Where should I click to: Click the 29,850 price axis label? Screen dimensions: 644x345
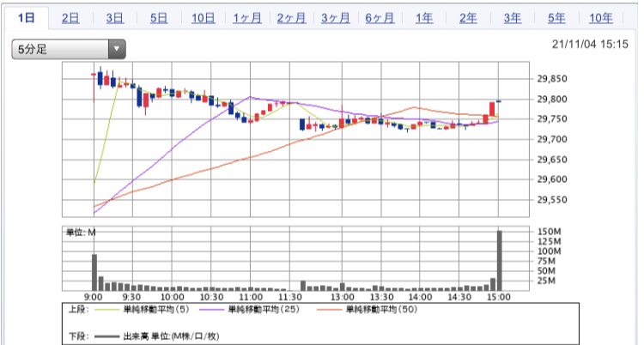click(x=552, y=79)
